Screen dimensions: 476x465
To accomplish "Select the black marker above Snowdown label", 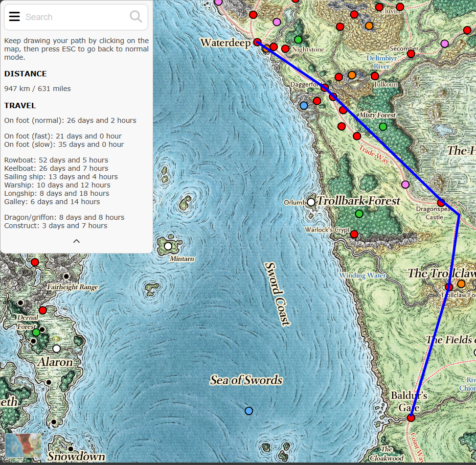I will click(71, 448).
